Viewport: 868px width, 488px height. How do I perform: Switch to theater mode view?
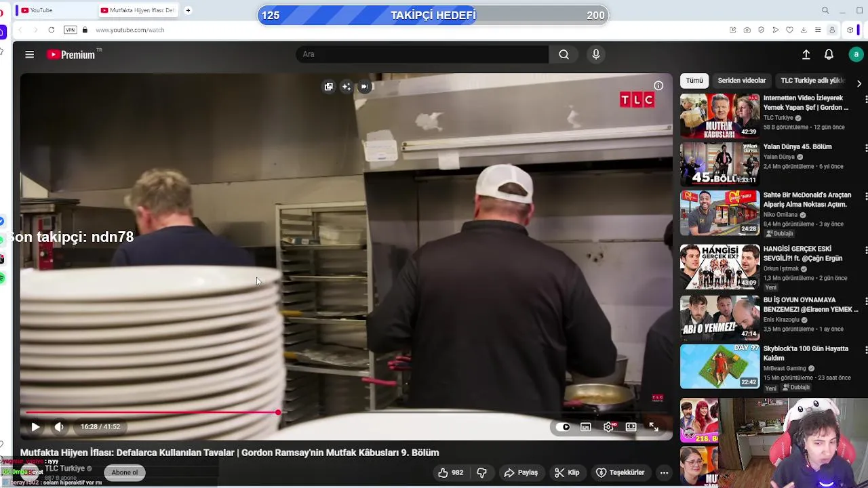(x=631, y=427)
